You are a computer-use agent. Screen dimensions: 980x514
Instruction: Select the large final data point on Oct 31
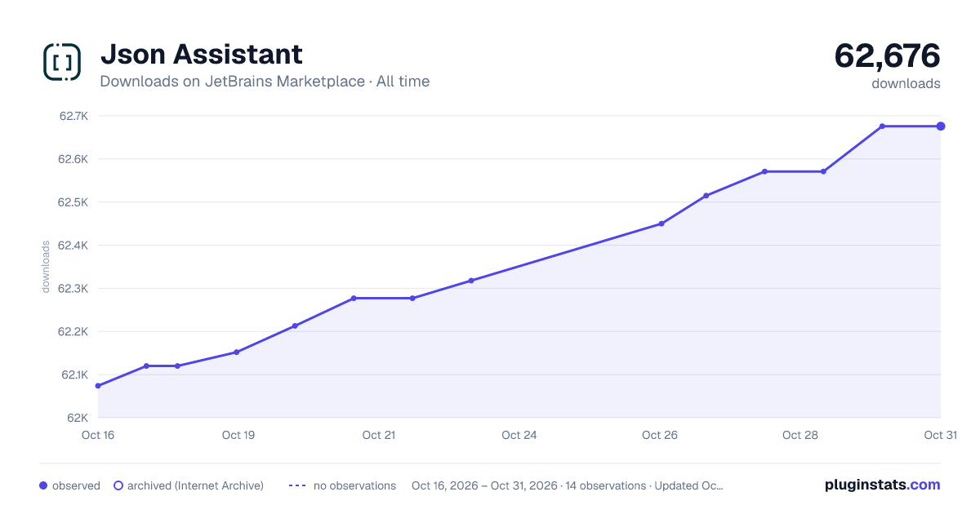(x=941, y=126)
